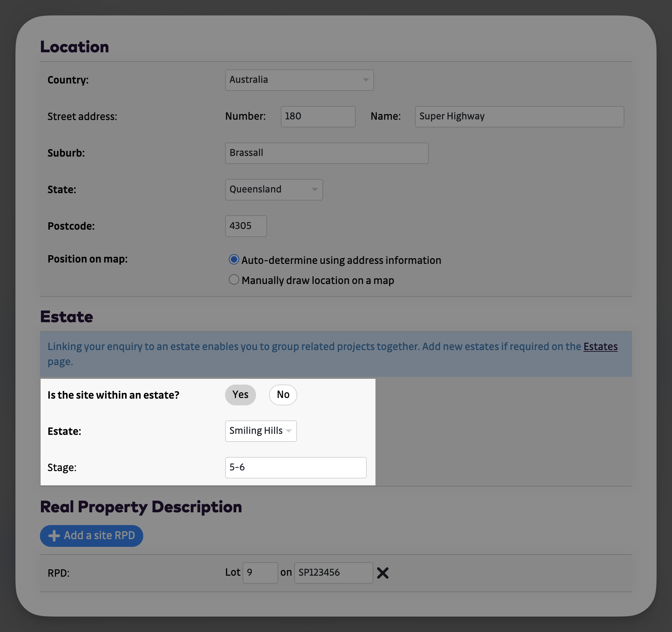This screenshot has height=632, width=672.
Task: Click plus icon on Add a site RPD
Action: pyautogui.click(x=54, y=536)
